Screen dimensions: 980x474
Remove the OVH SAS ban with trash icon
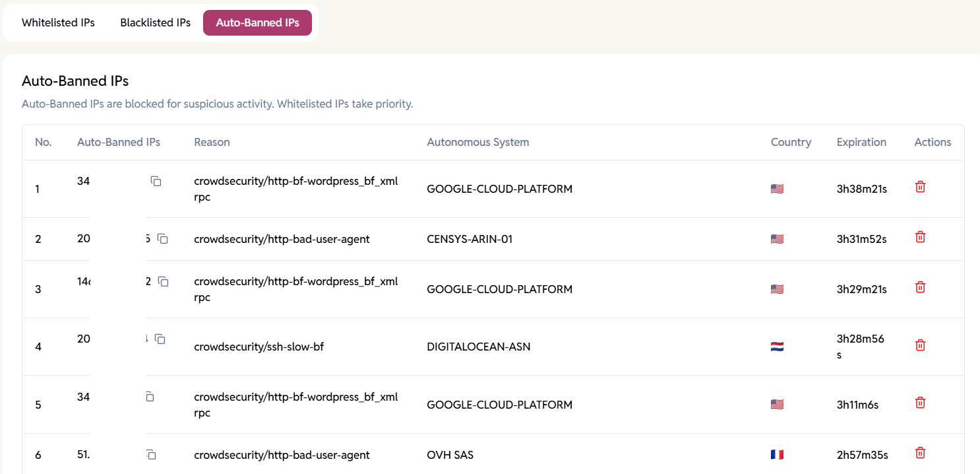click(x=921, y=453)
